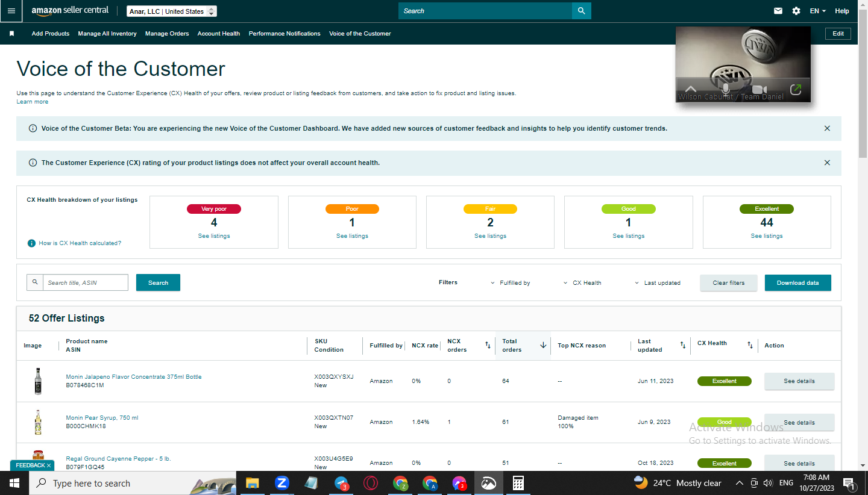The width and height of the screenshot is (868, 495).
Task: Click the Monin Jalapeno product thumbnail
Action: point(38,381)
